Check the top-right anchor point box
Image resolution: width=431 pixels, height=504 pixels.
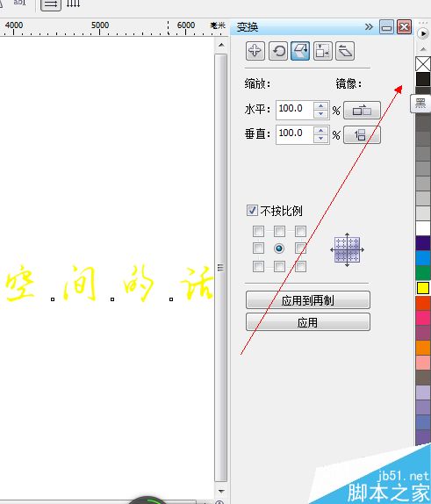300,231
